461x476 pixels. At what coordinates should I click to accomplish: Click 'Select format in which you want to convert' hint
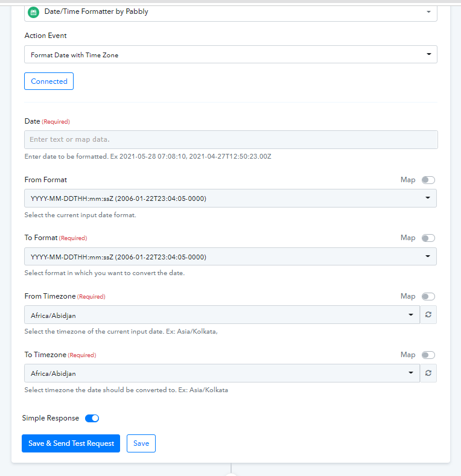coord(104,273)
